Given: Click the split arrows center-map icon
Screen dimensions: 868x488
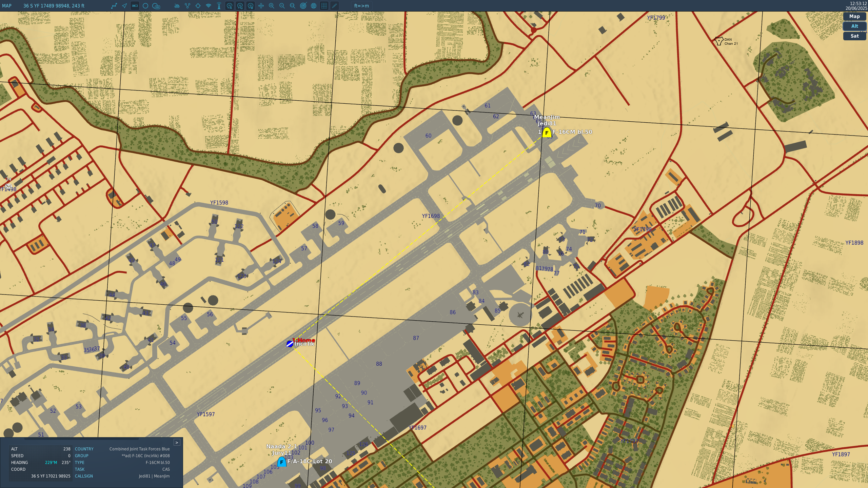Looking at the screenshot, I should pyautogui.click(x=261, y=6).
